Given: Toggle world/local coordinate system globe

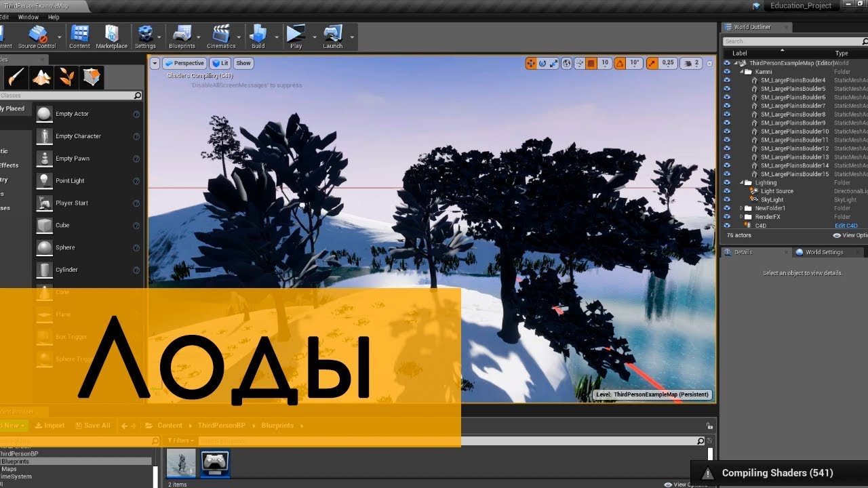Looking at the screenshot, I should (x=567, y=63).
